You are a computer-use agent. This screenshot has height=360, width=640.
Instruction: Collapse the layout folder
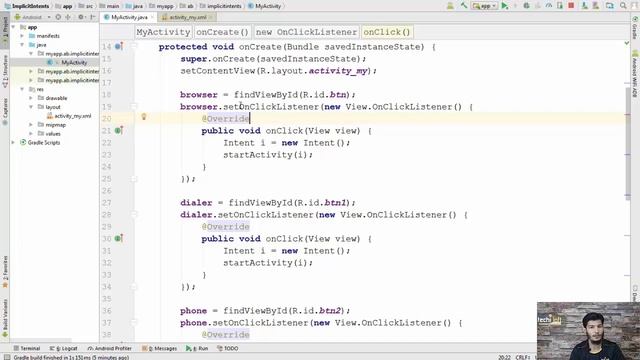[31, 107]
